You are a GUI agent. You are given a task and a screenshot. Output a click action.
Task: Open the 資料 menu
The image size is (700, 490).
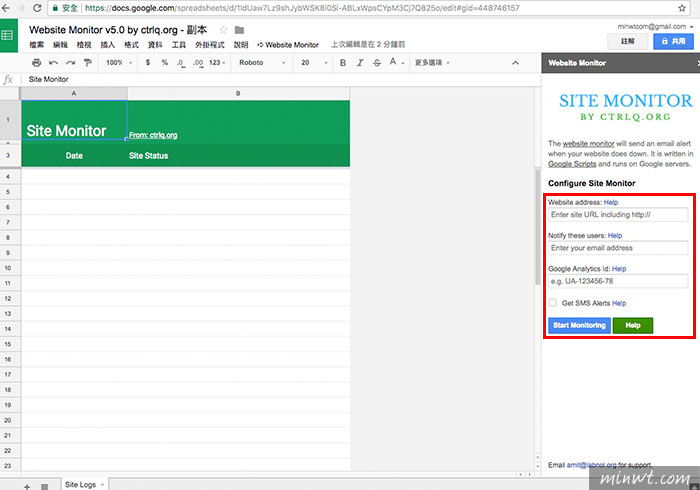(x=155, y=45)
